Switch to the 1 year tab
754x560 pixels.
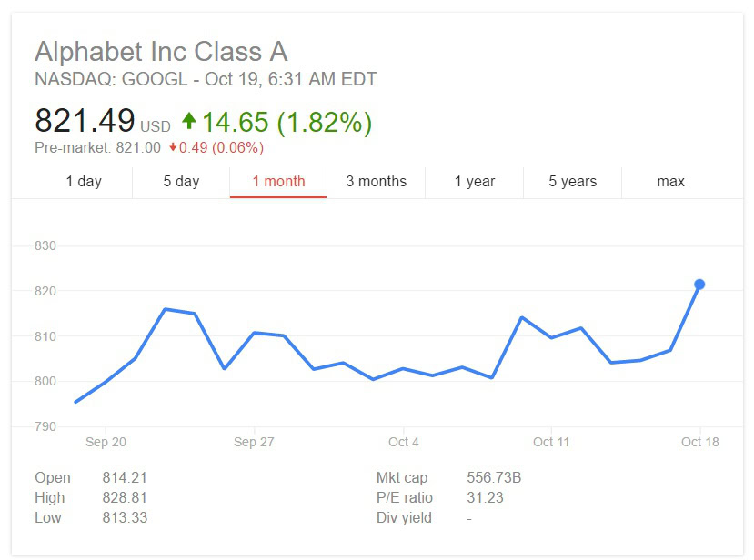(x=475, y=182)
